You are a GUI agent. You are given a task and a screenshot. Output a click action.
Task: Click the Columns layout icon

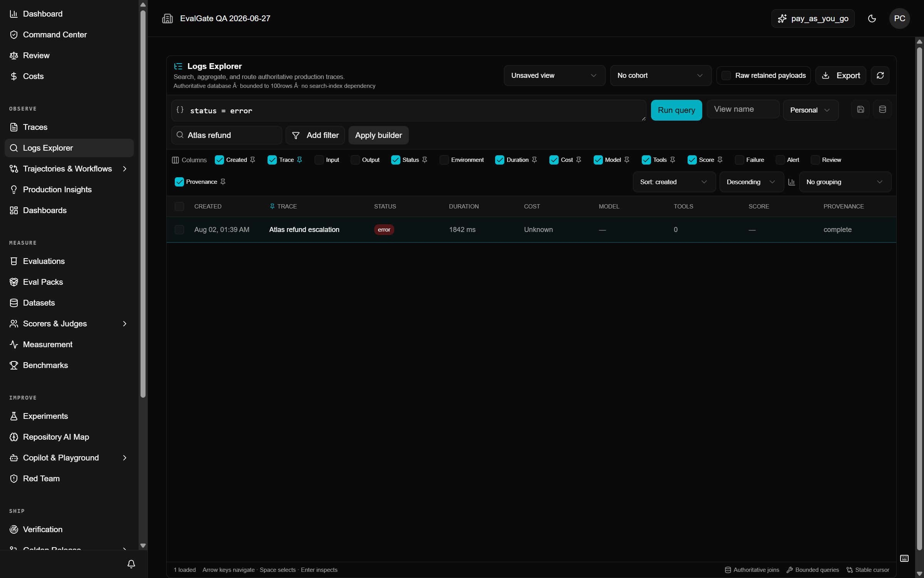pos(175,160)
